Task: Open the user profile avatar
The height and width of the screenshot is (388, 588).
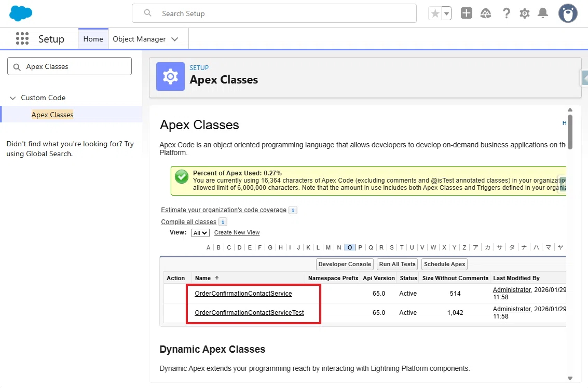Action: [568, 13]
